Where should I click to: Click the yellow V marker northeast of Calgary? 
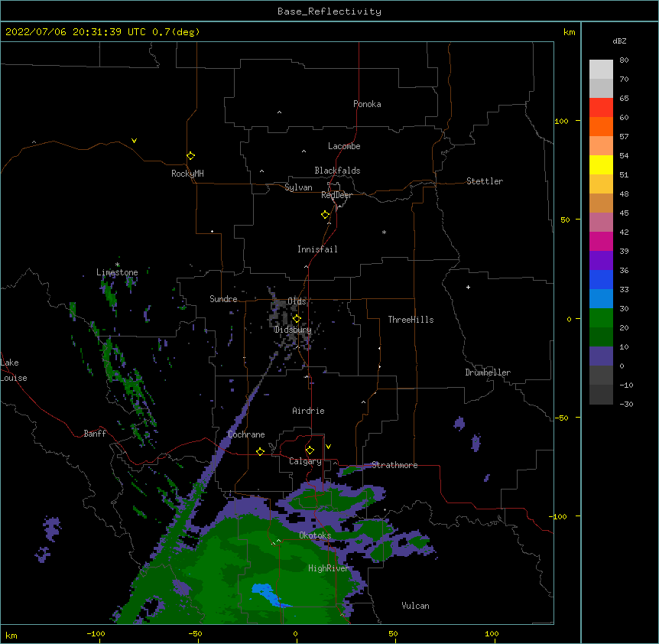[328, 447]
